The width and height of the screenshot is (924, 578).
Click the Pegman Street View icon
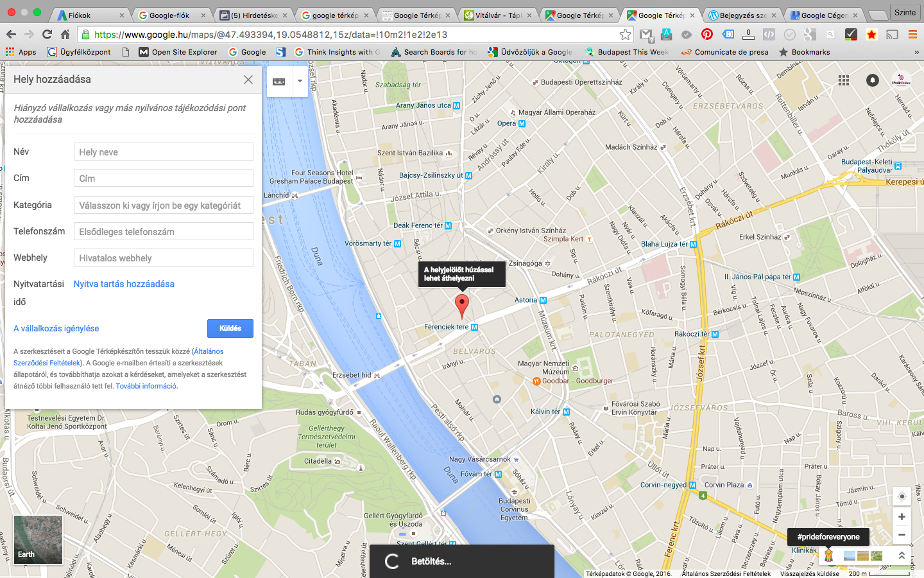[828, 555]
